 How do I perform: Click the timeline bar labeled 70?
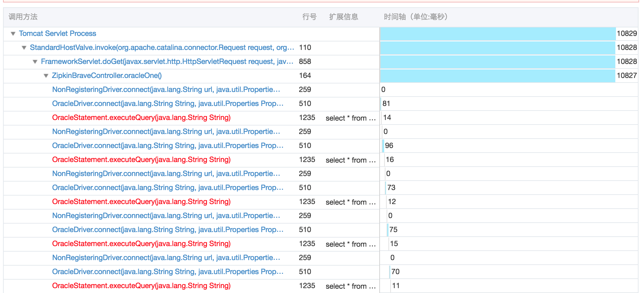pyautogui.click(x=390, y=272)
